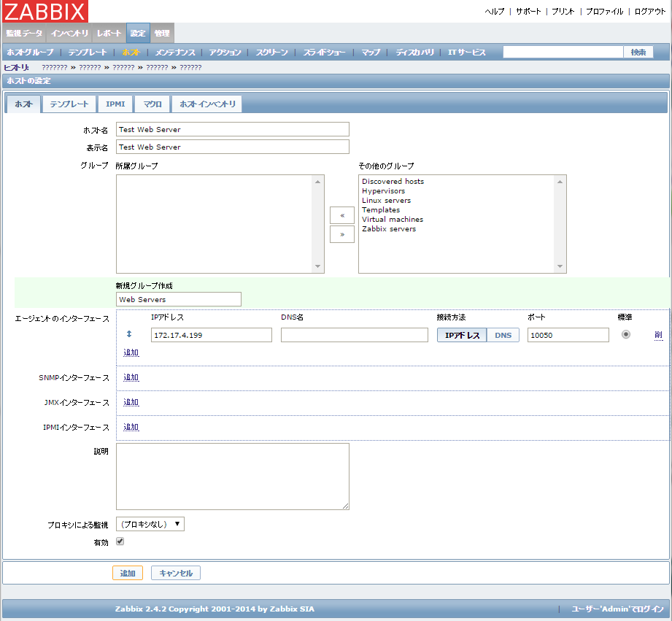Viewport: 672px width, 621px height.
Task: Open the プロキシによる監視 dropdown
Action: [x=150, y=524]
